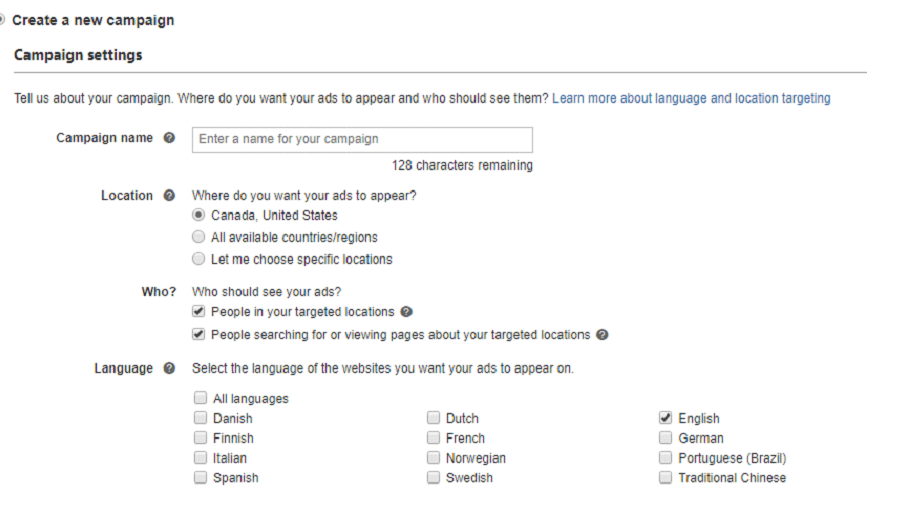Screen dimensions: 920x516
Task: Uncheck the English language checkbox
Action: click(665, 418)
